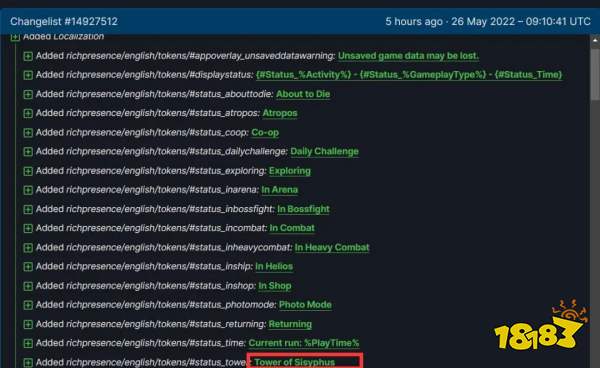The width and height of the screenshot is (600, 368).
Task: Click the 'In Combat' value link
Action: pyautogui.click(x=292, y=228)
